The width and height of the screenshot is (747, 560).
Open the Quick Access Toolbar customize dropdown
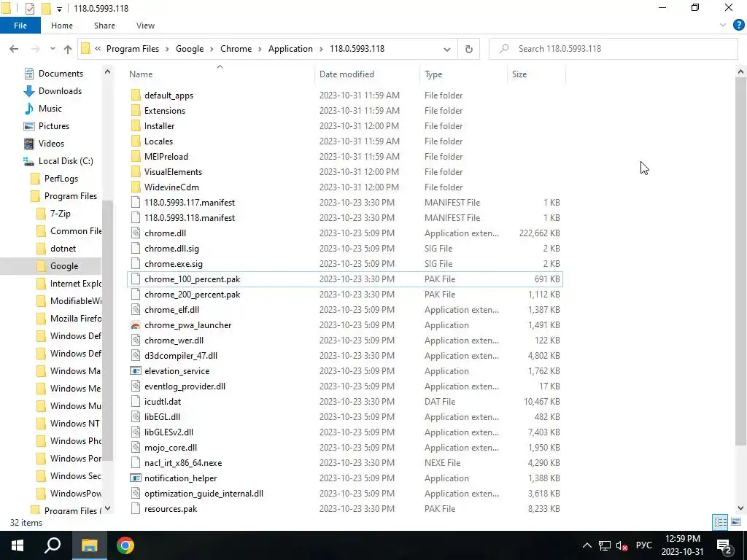click(59, 9)
